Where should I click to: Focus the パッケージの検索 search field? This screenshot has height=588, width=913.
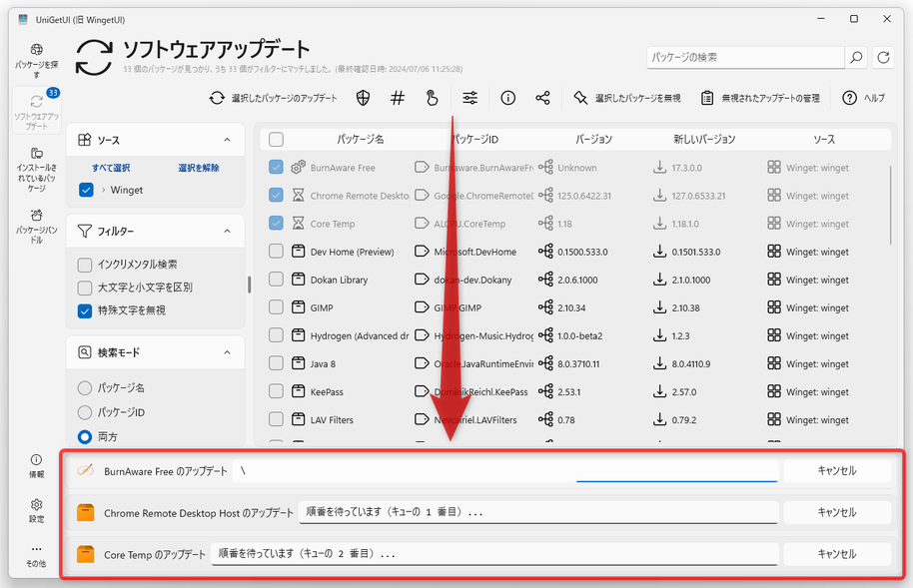745,58
